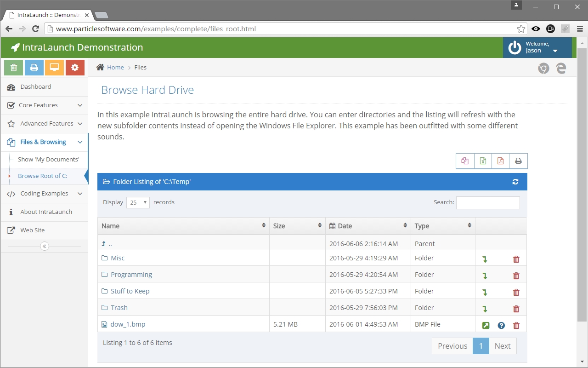Image resolution: width=588 pixels, height=368 pixels.
Task: Click the green trash button in sidebar toolbar
Action: pos(14,68)
